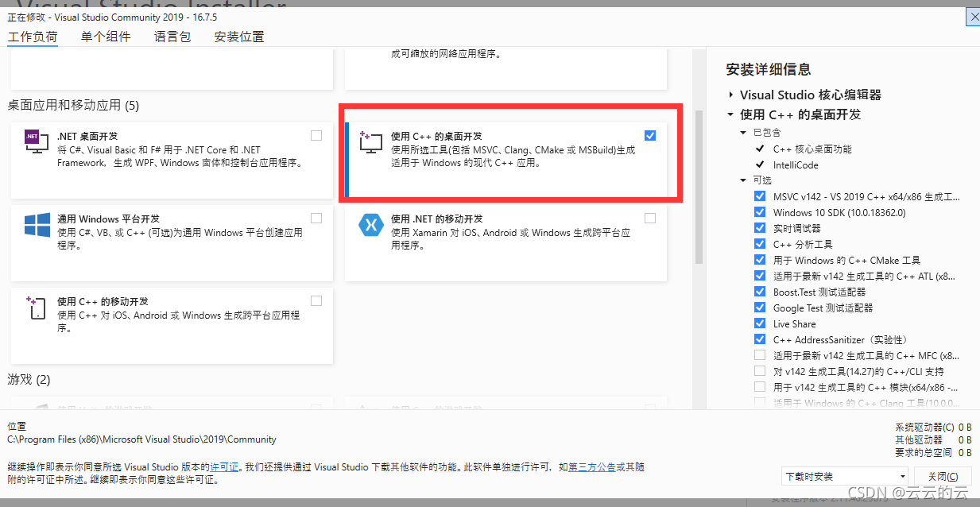The image size is (980, 507).
Task: Uncheck the 实时调试器 option
Action: [x=760, y=228]
